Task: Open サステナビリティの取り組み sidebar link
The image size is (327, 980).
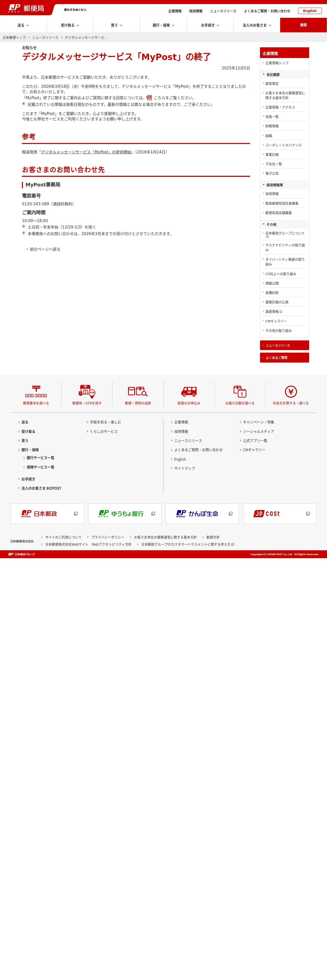Action: point(285,248)
